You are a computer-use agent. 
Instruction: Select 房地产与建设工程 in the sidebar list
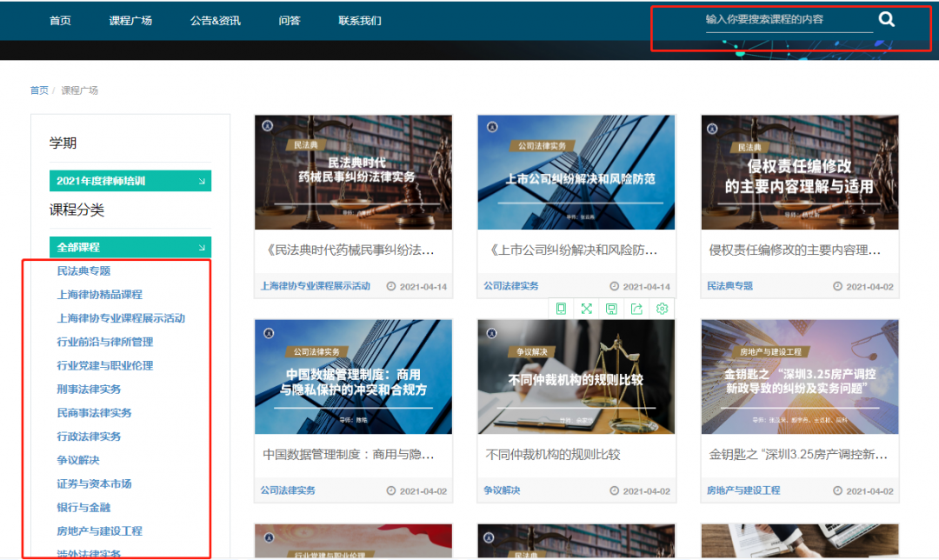click(x=99, y=531)
